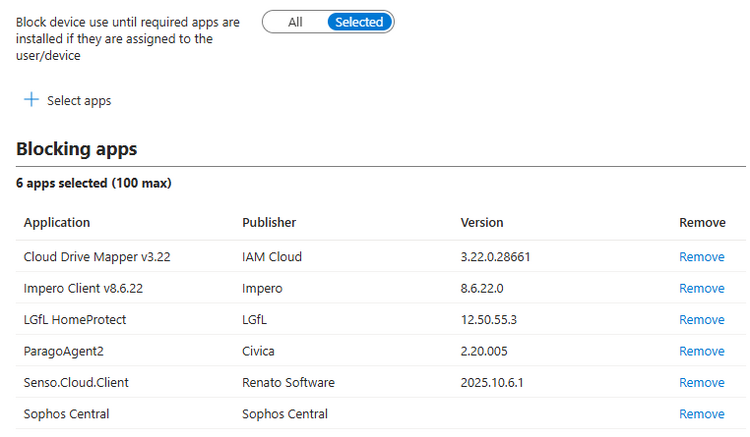Select the Impero Client v8.6.22 name
Screen dimensions: 750x437
click(83, 288)
